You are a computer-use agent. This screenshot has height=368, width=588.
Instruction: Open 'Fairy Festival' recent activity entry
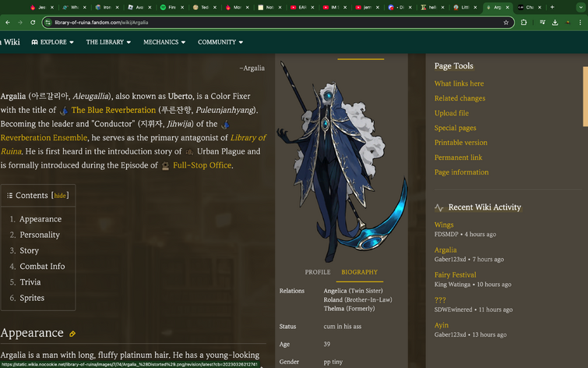pos(456,275)
